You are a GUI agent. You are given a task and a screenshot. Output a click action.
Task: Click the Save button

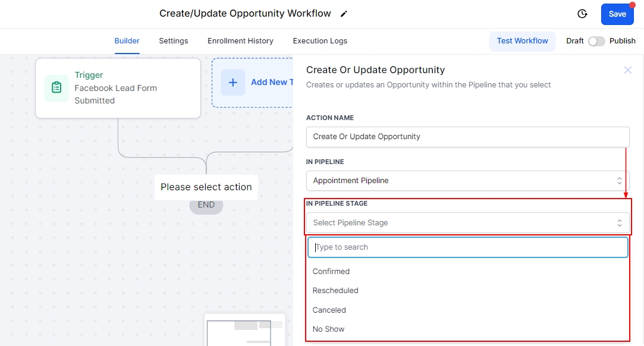point(617,14)
